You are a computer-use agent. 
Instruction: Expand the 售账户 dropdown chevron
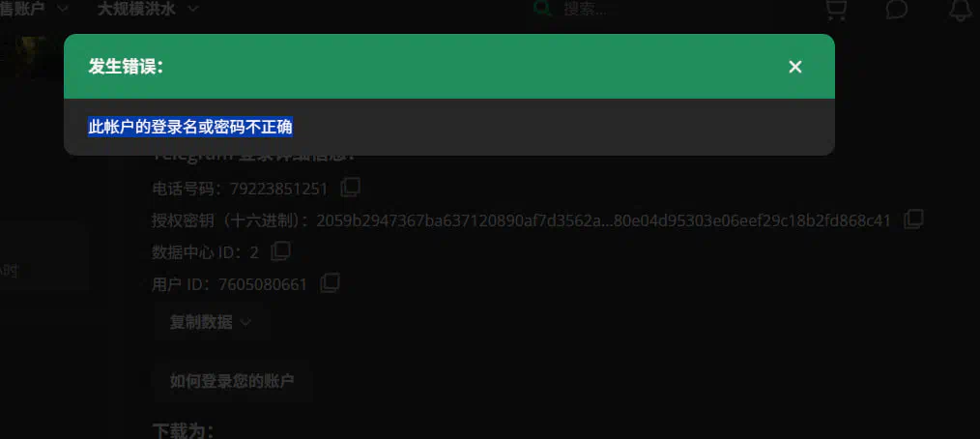point(63,9)
